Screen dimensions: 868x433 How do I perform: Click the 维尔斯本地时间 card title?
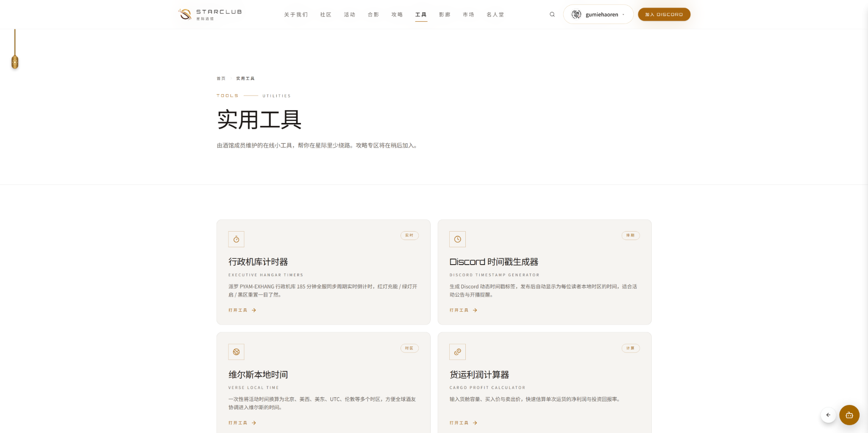click(258, 375)
